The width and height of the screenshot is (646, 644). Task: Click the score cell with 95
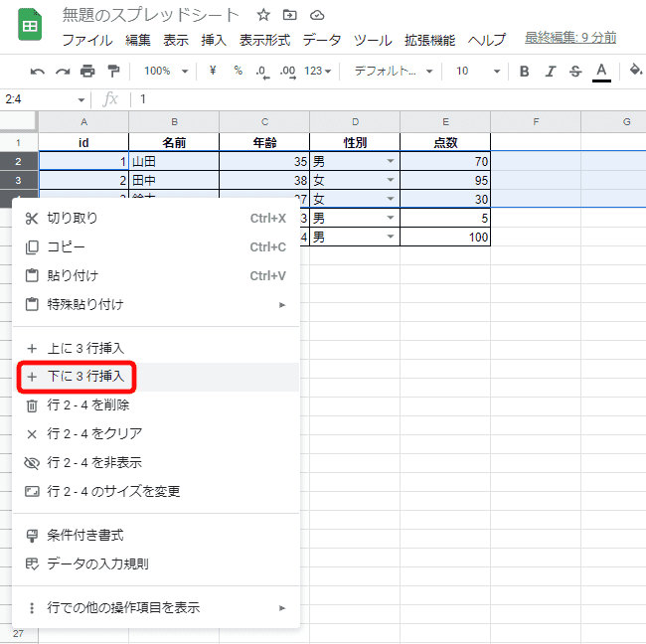point(445,180)
